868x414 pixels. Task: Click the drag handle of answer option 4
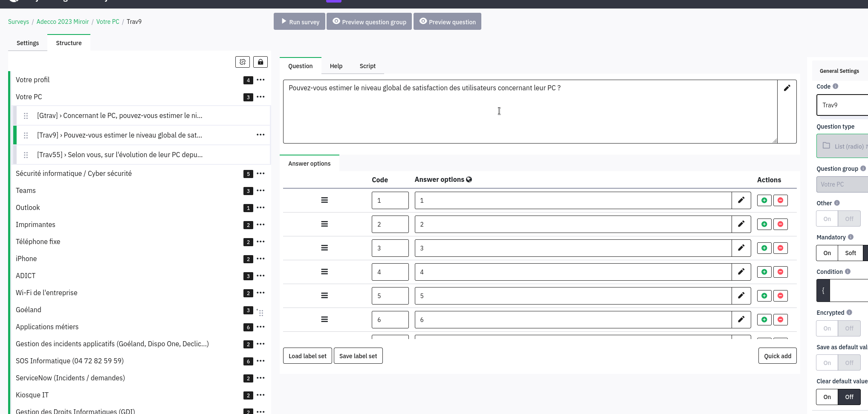pos(324,272)
